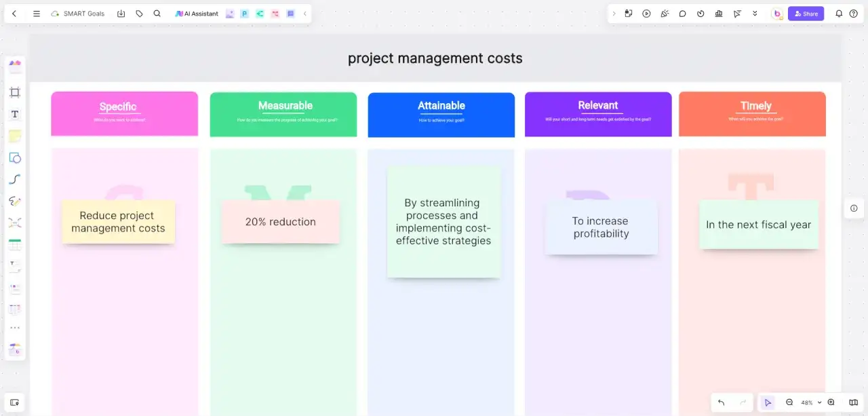Go back using the left arrow icon

pos(14,14)
